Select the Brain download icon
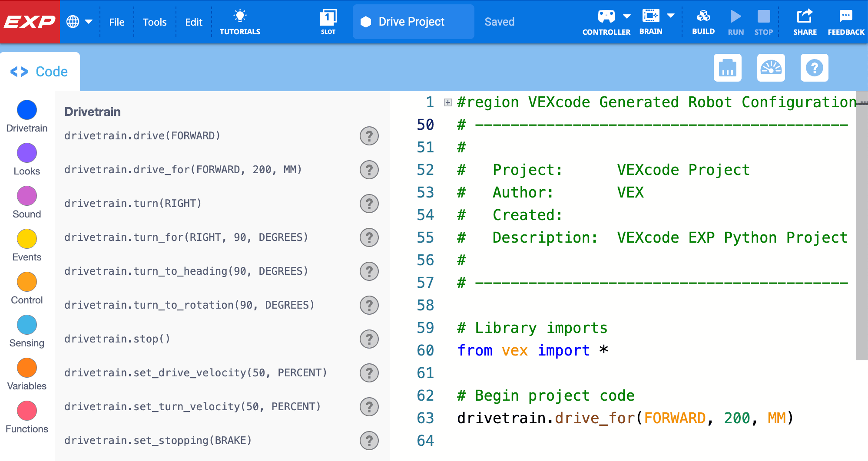Image resolution: width=868 pixels, height=461 pixels. pyautogui.click(x=650, y=16)
